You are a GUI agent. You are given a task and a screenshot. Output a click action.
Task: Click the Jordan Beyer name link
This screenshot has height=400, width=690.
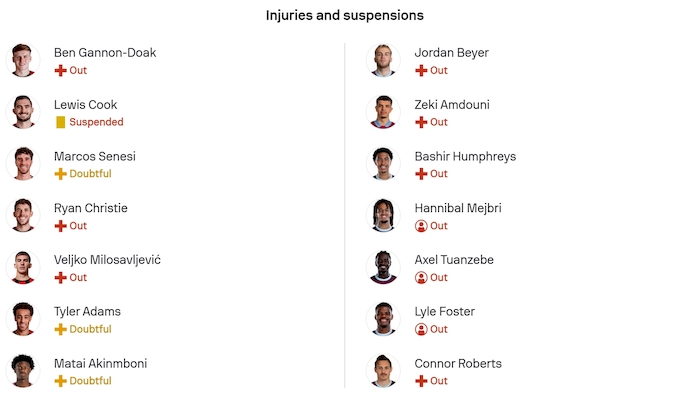pos(452,53)
